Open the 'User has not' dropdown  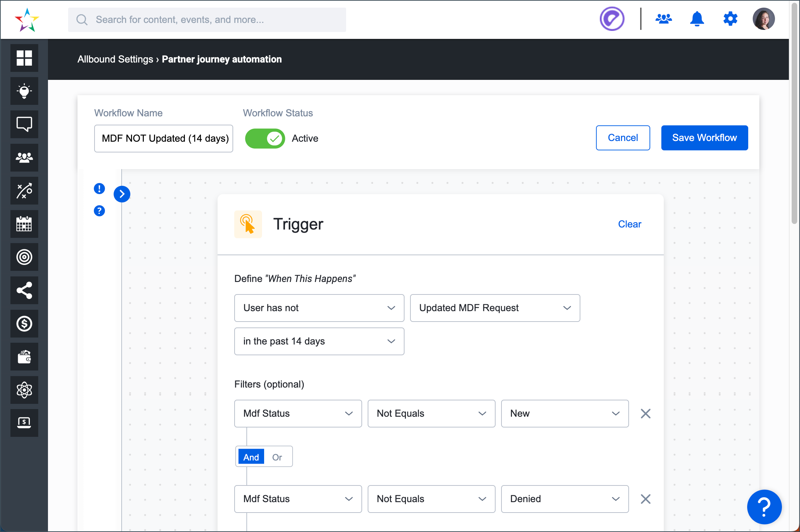pos(319,308)
